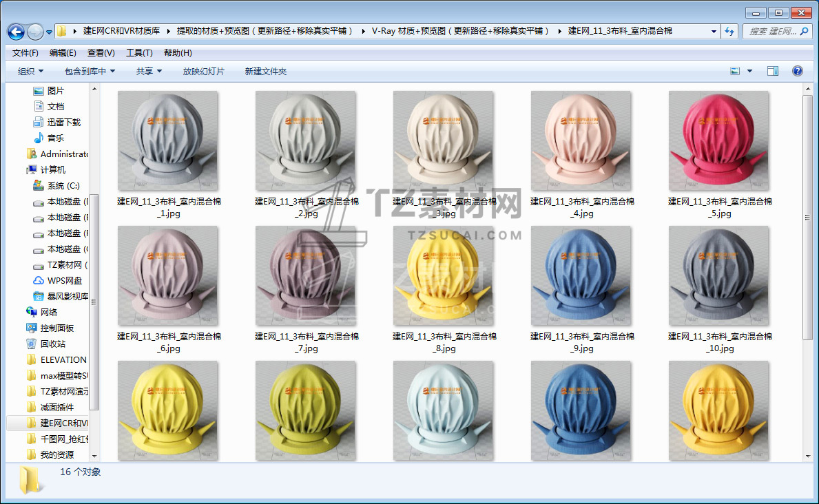Click the help question mark icon

[798, 71]
